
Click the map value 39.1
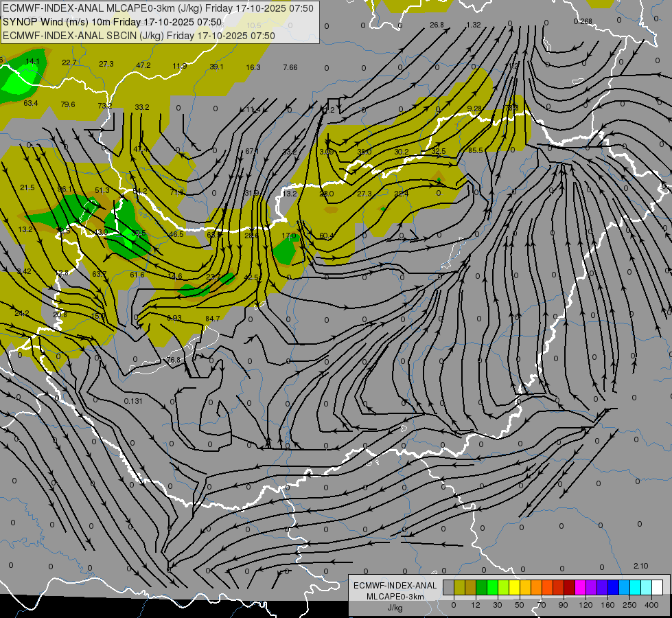tap(216, 67)
